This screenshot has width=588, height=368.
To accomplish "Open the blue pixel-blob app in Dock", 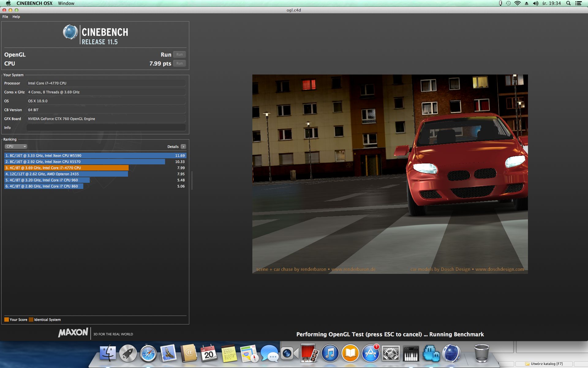I will [x=431, y=353].
